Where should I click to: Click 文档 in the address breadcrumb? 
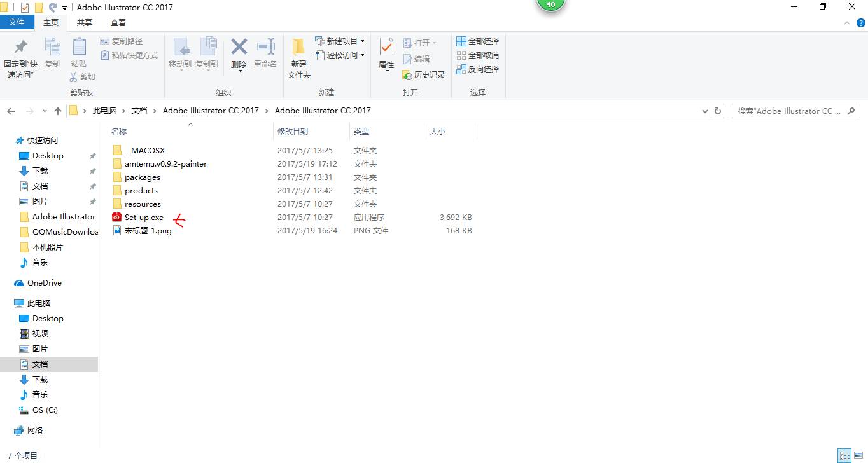click(139, 110)
